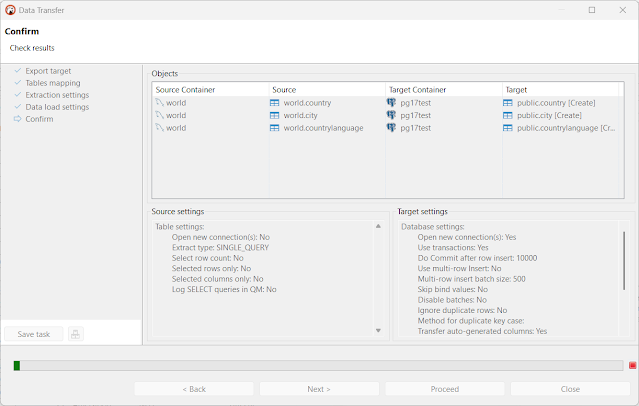Image resolution: width=639 pixels, height=406 pixels.
Task: Click the Save task button
Action: pos(34,334)
